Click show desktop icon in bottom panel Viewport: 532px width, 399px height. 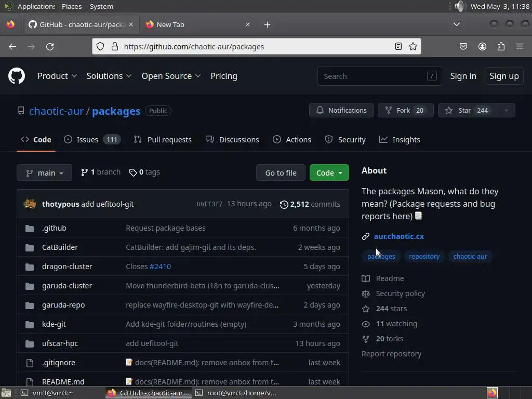[6, 393]
